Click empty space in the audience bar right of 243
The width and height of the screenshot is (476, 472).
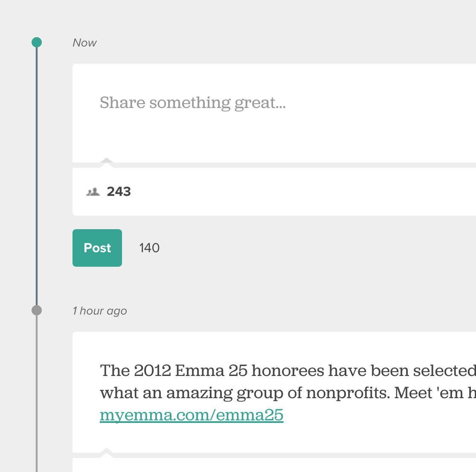click(299, 192)
